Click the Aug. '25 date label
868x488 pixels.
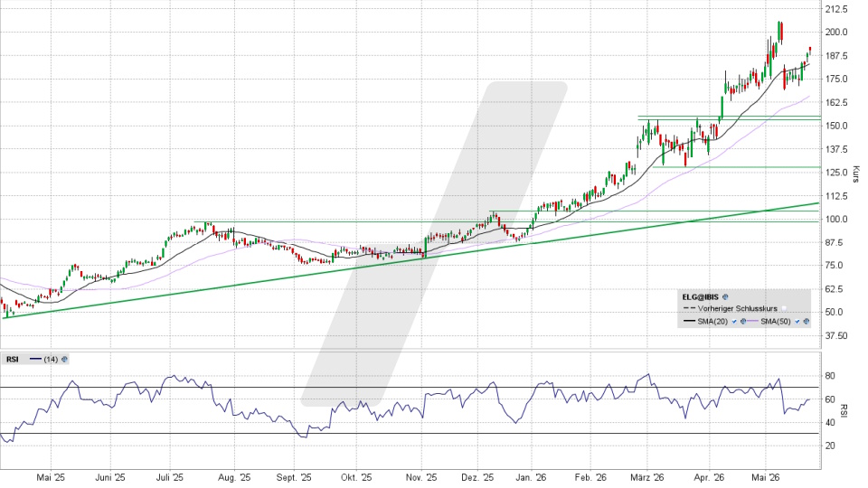click(234, 477)
